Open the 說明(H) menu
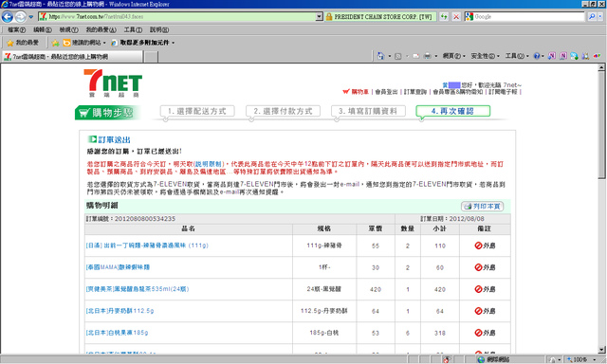 point(159,29)
